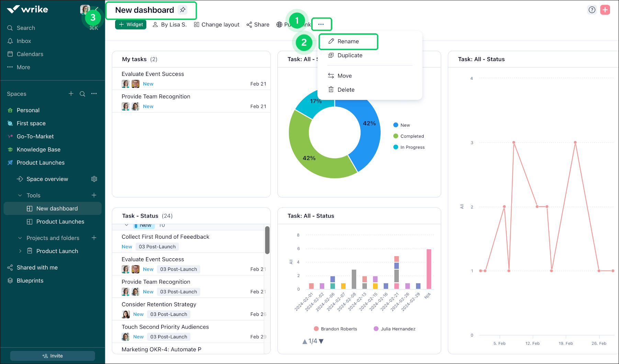
Task: Collapse Projects and folders section
Action: (x=20, y=238)
